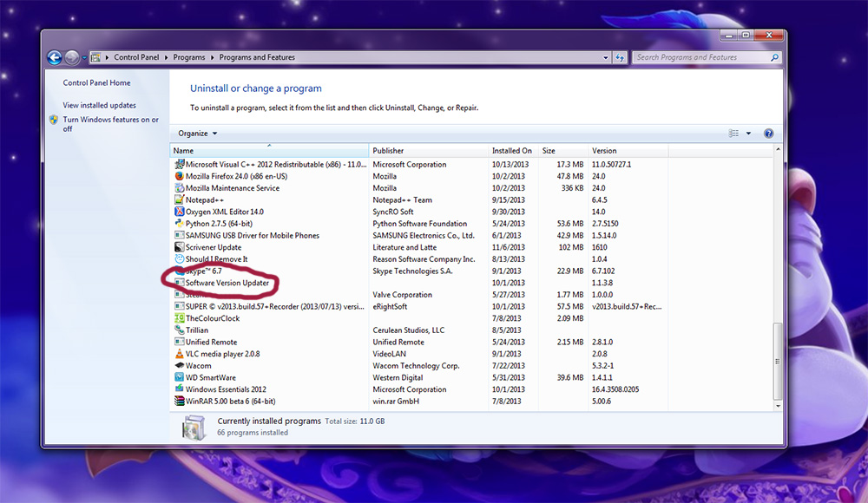Click the Python 2.7.5 icon

pos(180,224)
